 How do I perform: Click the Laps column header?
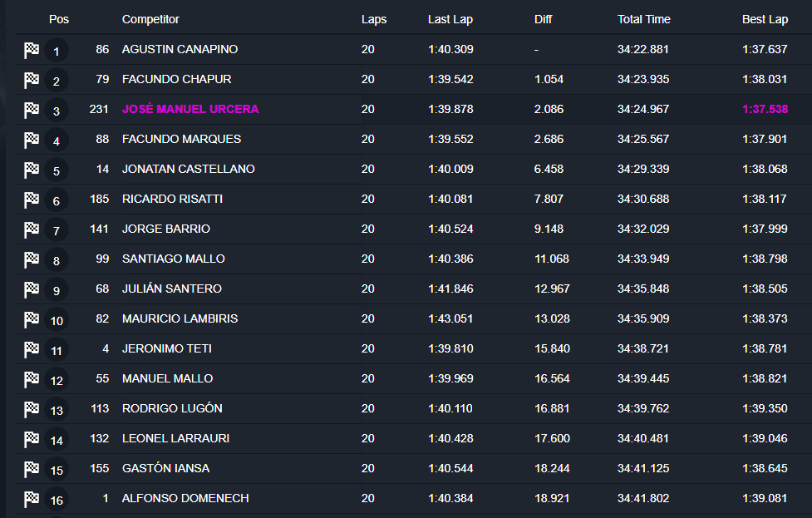pyautogui.click(x=374, y=19)
